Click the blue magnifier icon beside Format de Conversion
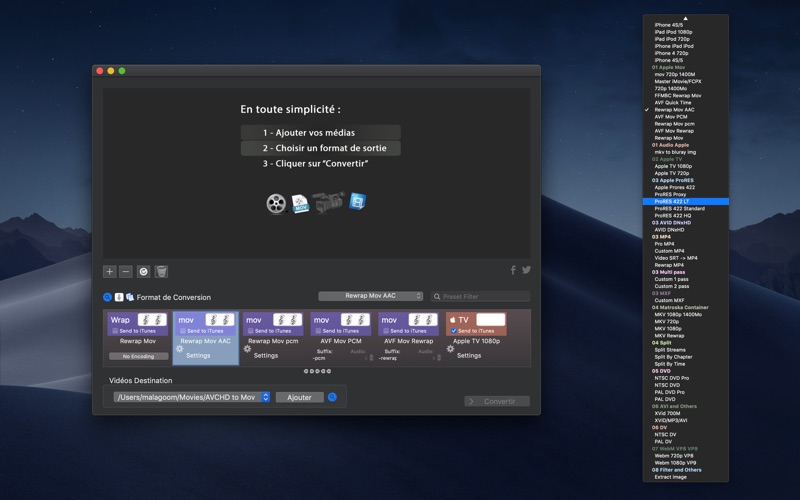 (107, 297)
